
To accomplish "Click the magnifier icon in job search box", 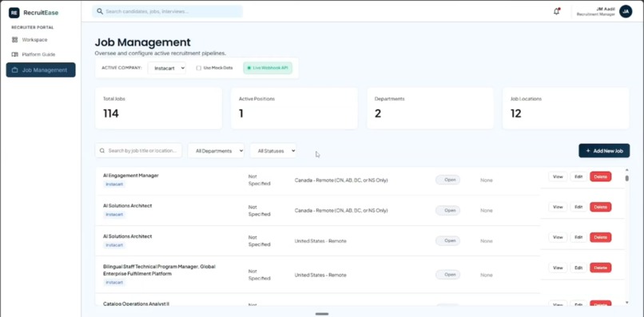I will coord(102,151).
